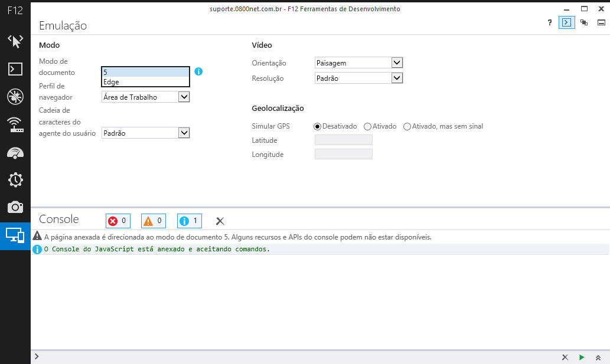Toggle the info messages filter showing 1
The image size is (610, 364).
pos(190,221)
